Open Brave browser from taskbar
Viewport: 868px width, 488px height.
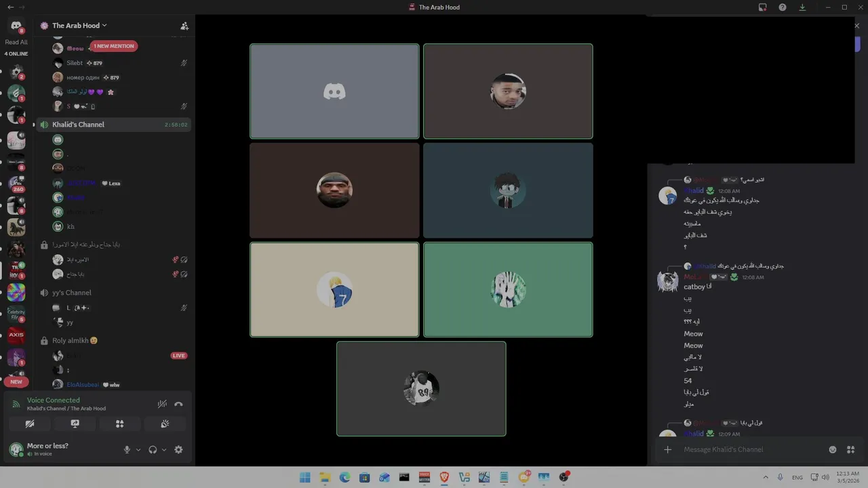444,477
